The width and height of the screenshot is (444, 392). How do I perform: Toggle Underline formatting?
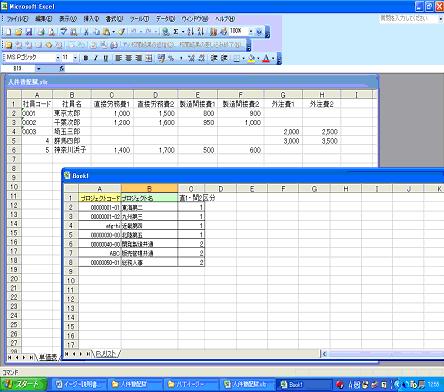(106, 58)
